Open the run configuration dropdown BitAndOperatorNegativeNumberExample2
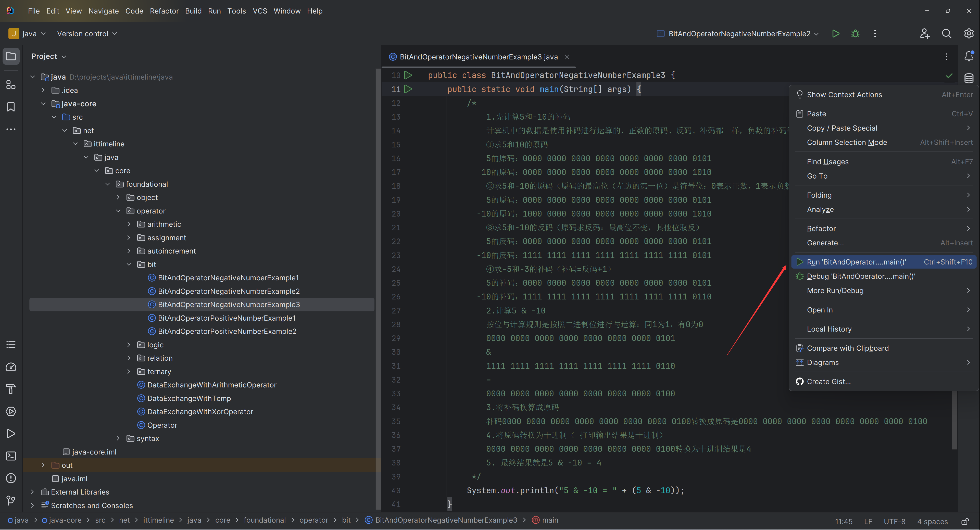The height and width of the screenshot is (530, 980). click(738, 33)
